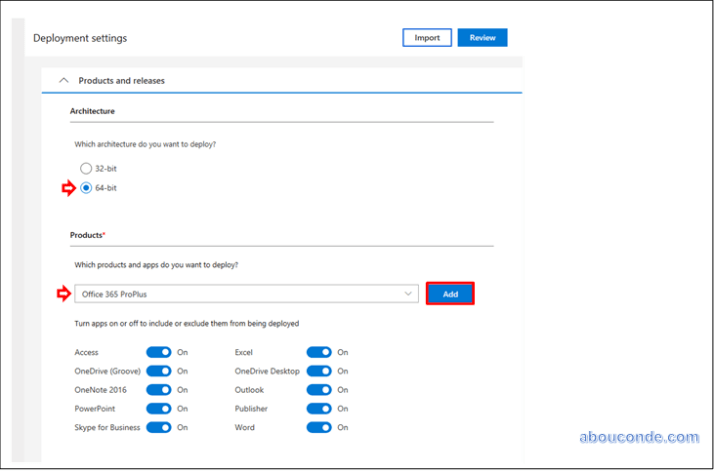Switch off the PowerPoint toggle

pyautogui.click(x=159, y=408)
